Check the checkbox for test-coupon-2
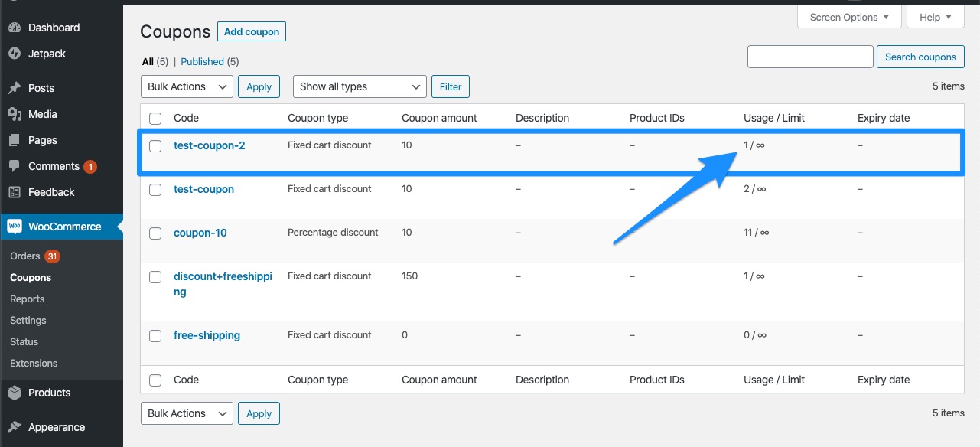Screen dimensions: 980x447 155,145
